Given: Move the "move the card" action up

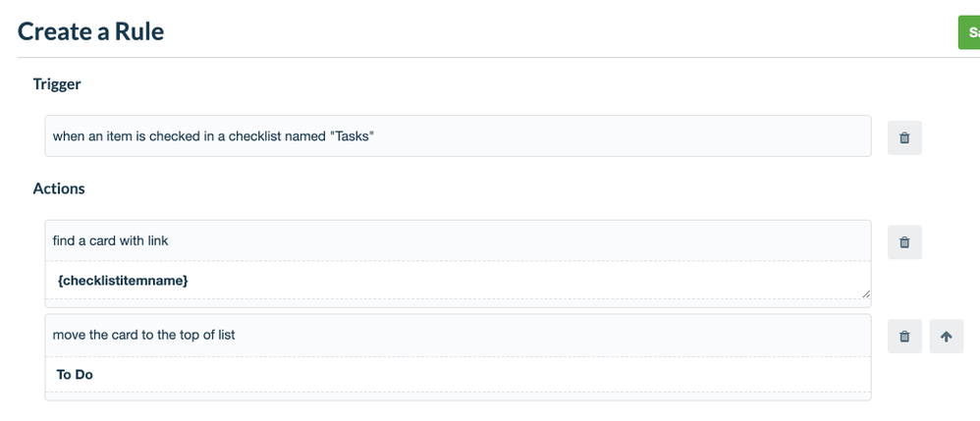Looking at the screenshot, I should tap(947, 337).
